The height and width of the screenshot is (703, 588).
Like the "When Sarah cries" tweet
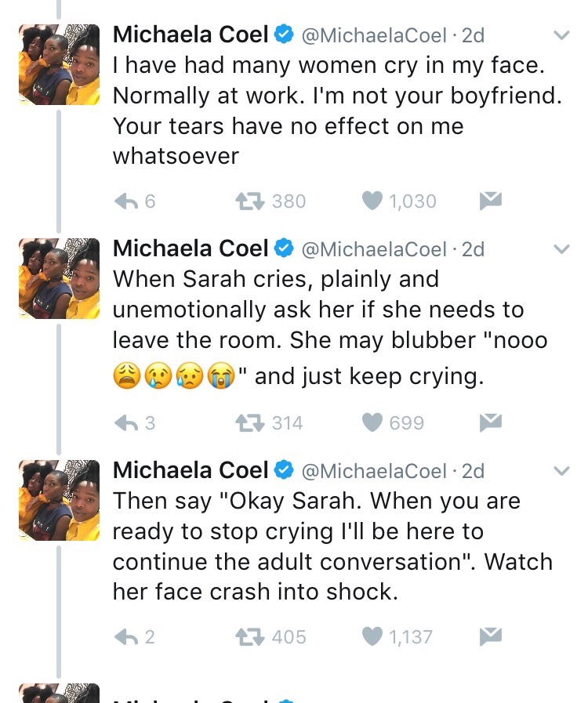[372, 423]
